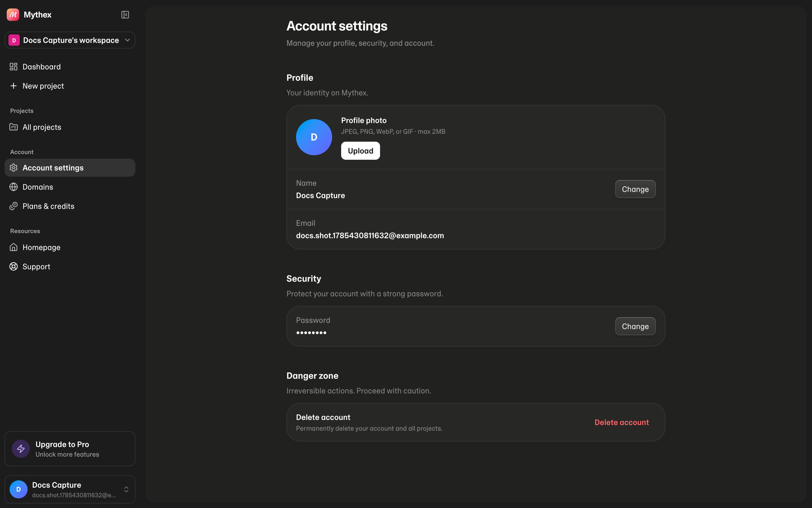812x508 pixels.
Task: Click the Upload photo button
Action: click(x=360, y=151)
